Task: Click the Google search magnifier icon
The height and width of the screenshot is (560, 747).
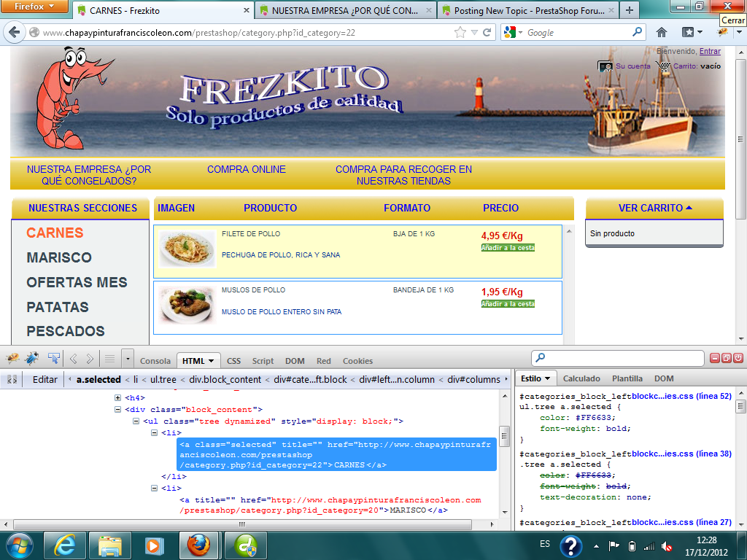Action: pos(637,32)
